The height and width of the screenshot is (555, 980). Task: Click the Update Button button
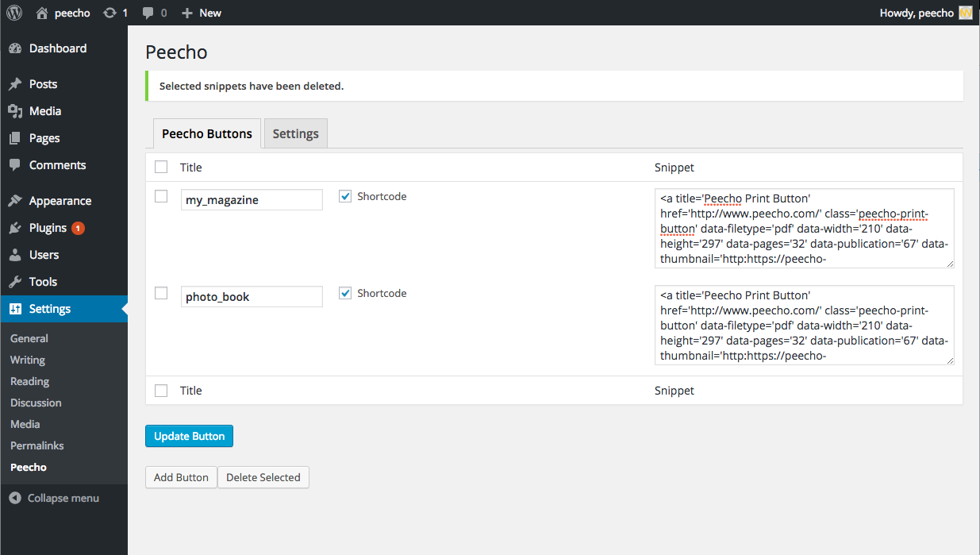(x=189, y=436)
